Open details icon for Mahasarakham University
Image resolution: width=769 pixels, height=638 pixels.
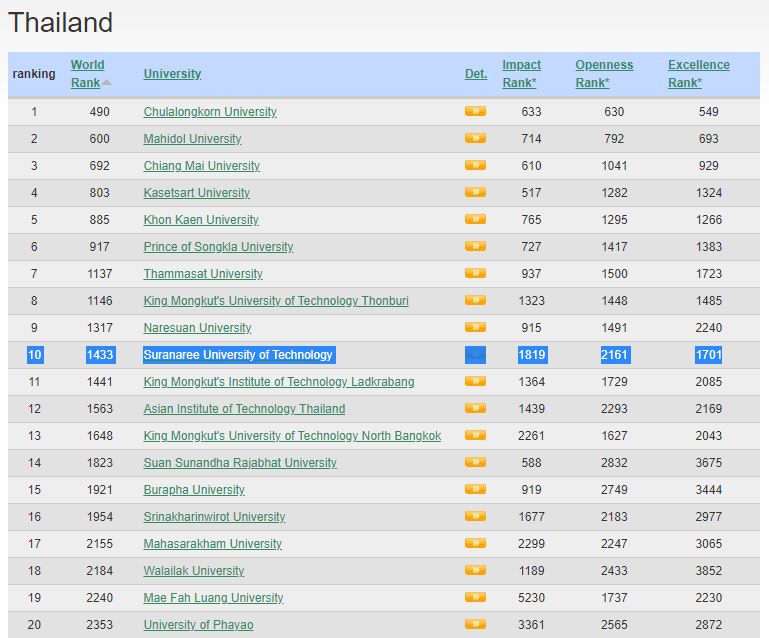tap(475, 542)
